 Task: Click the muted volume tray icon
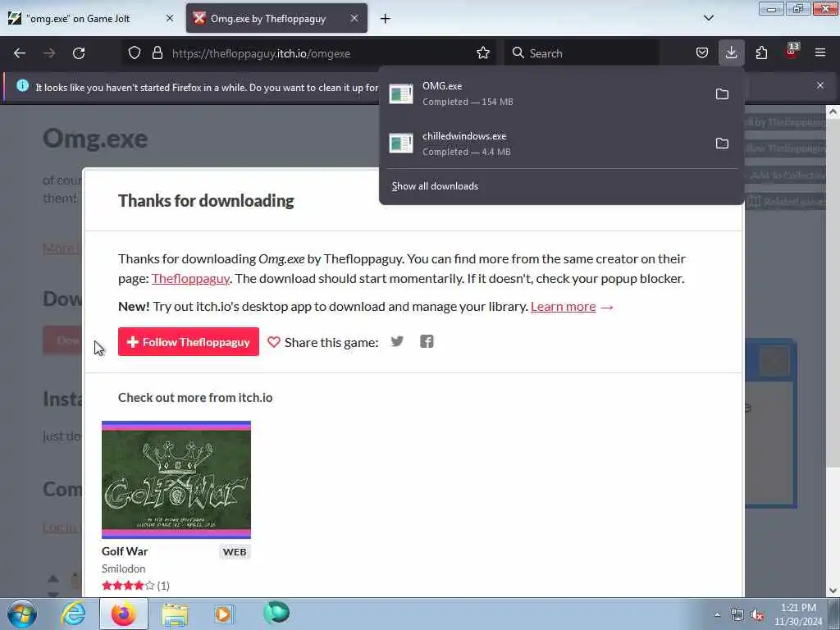[757, 615]
